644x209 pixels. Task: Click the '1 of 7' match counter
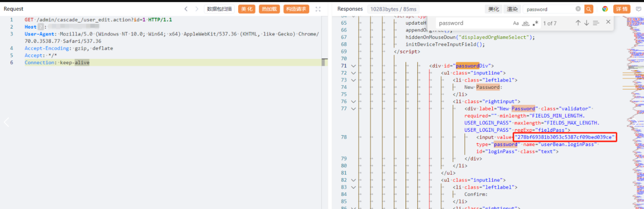point(550,23)
